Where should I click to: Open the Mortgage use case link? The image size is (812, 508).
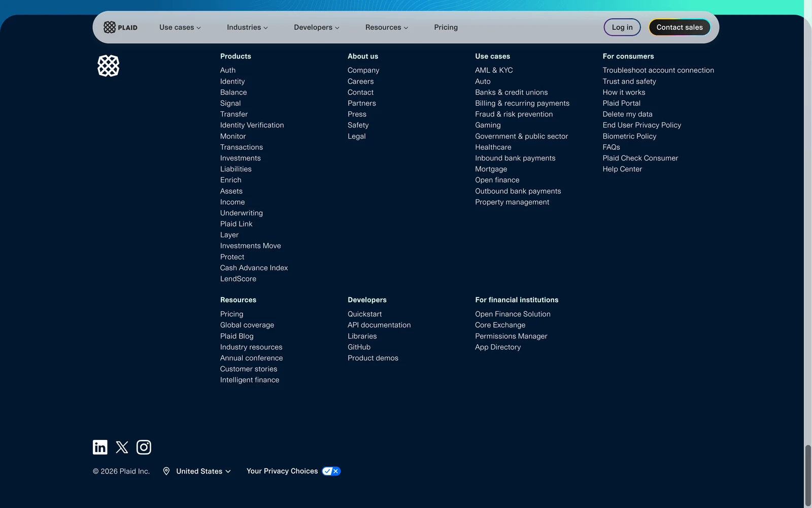click(x=491, y=169)
